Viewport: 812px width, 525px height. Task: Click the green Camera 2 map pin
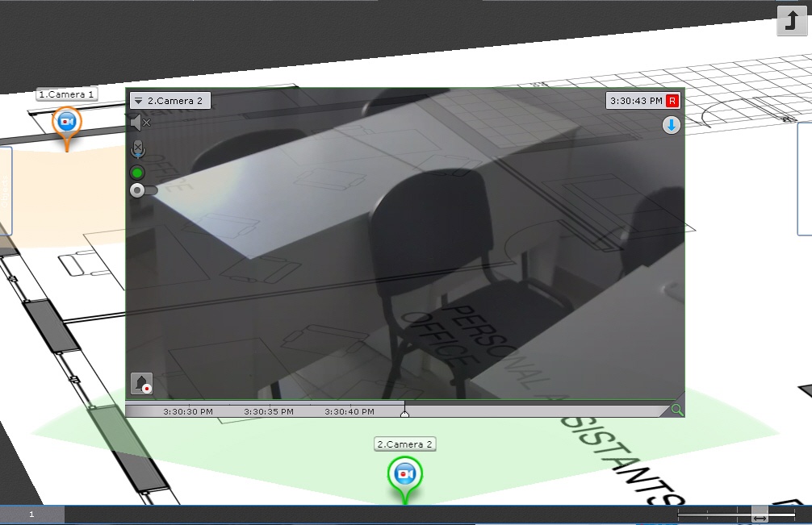[404, 474]
